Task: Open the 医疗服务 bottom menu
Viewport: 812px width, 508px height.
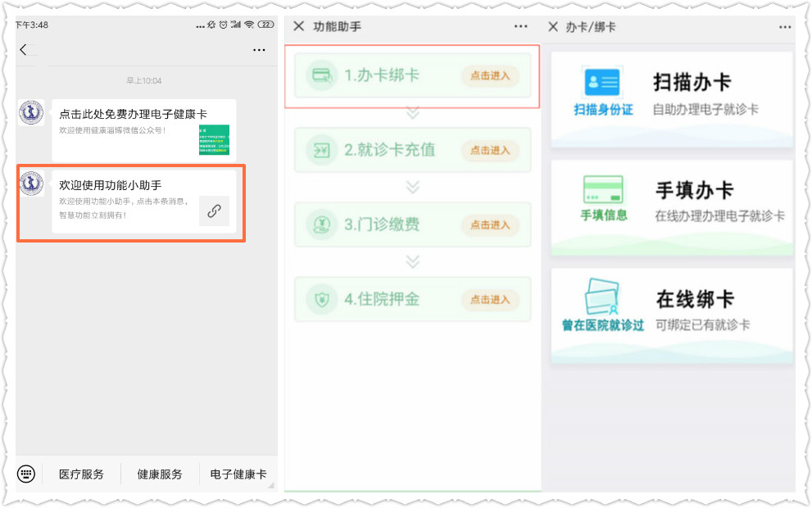Action: click(81, 474)
